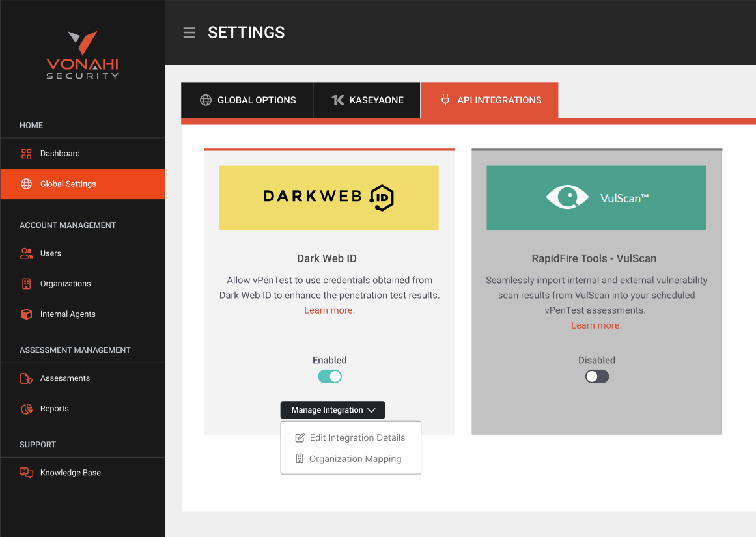
Task: Follow Dark Web ID Learn more link
Action: point(329,310)
